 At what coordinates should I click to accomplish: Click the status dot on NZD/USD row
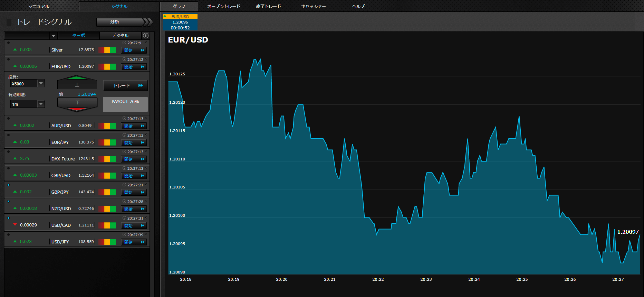8,201
